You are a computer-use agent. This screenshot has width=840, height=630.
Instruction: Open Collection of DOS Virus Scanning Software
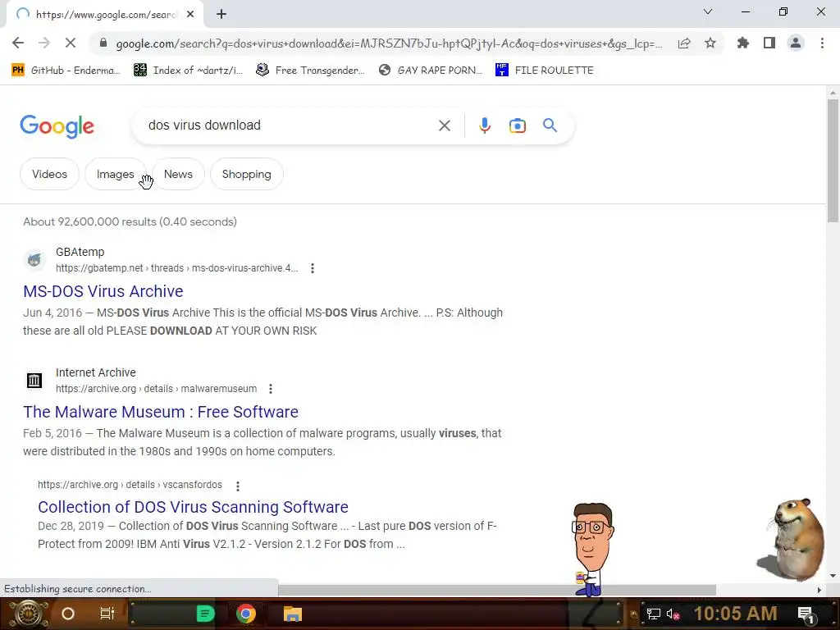(x=193, y=507)
